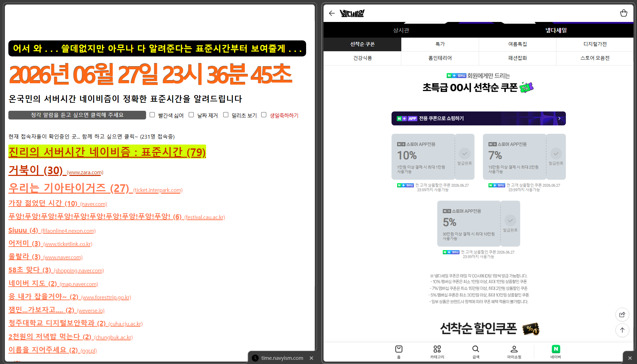Switch to the 넾다세일 tab
The image size is (637, 364).
coord(556,30)
